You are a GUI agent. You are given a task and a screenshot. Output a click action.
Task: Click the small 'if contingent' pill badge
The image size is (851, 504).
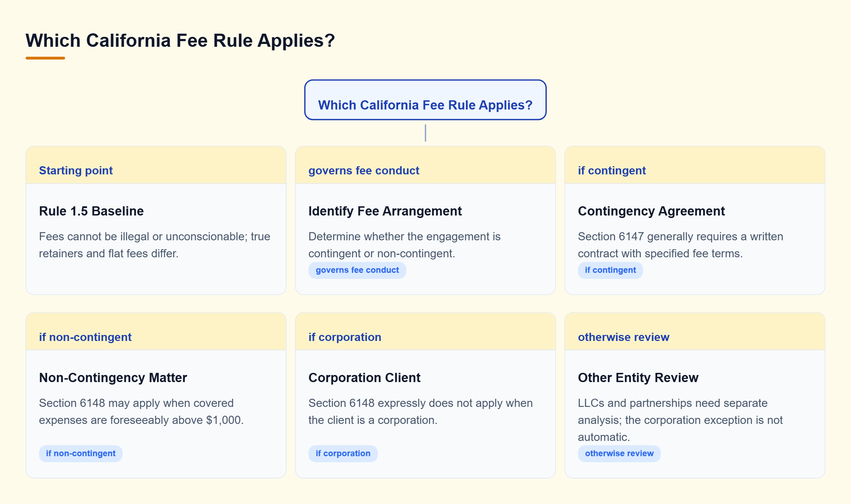(610, 270)
